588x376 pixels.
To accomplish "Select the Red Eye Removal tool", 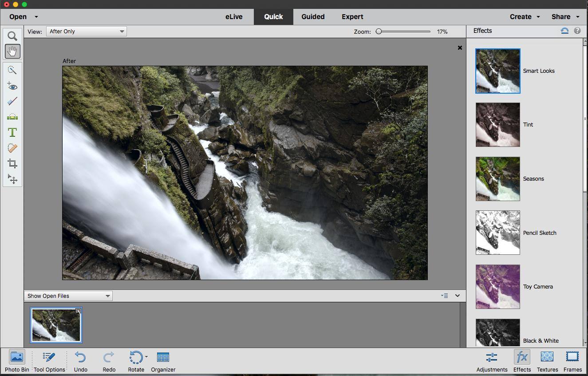I will coord(12,86).
